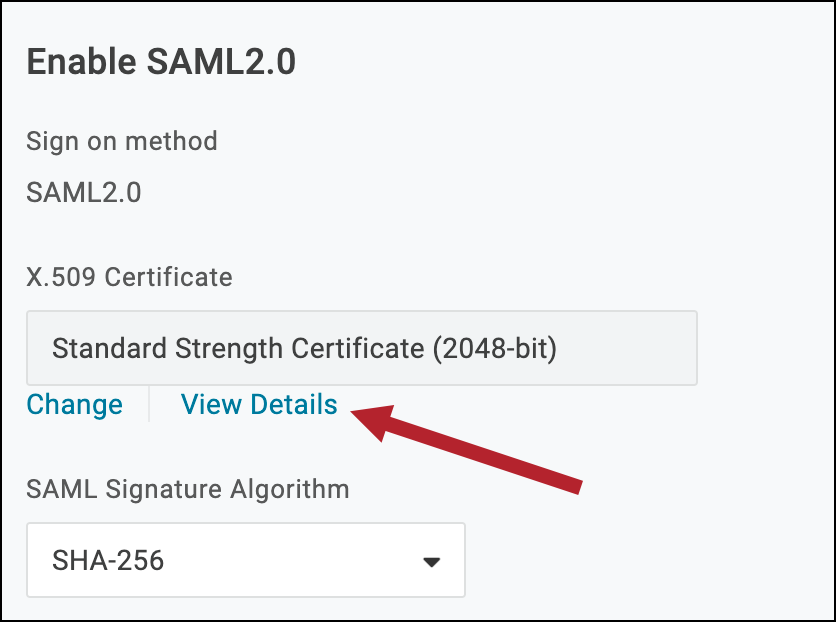Click the SAML2.0 sign-on method value
Screen dimensions: 836x622
point(84,192)
